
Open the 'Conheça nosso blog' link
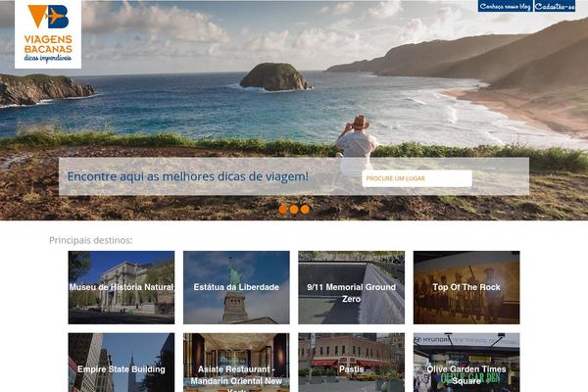tap(505, 6)
